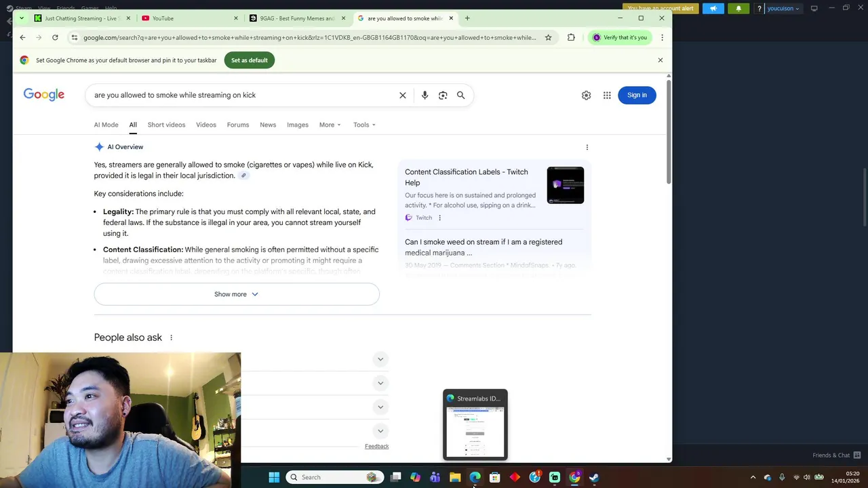Expand the More search filters dropdown

click(330, 125)
